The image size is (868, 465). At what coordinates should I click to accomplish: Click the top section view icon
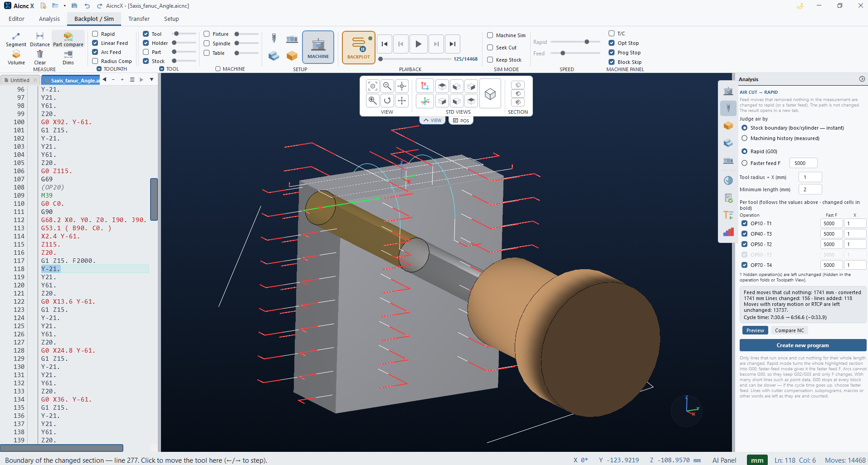pos(518,85)
